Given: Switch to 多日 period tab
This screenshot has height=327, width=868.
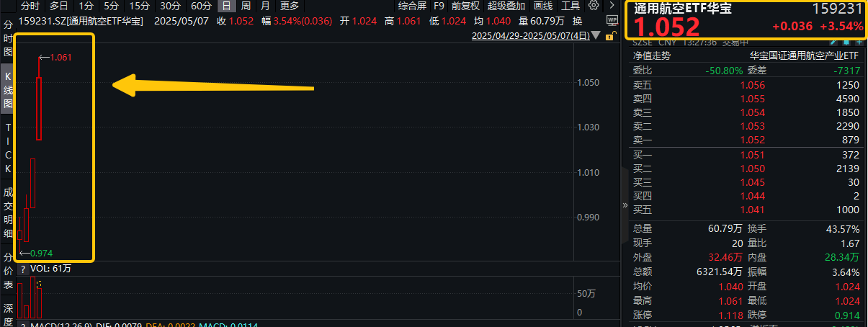Looking at the screenshot, I should tap(59, 6).
